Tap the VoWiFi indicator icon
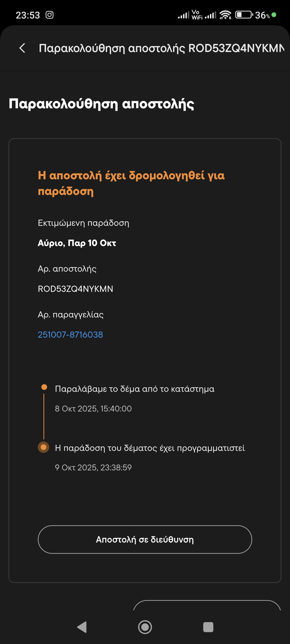The image size is (290, 644). 197,15
